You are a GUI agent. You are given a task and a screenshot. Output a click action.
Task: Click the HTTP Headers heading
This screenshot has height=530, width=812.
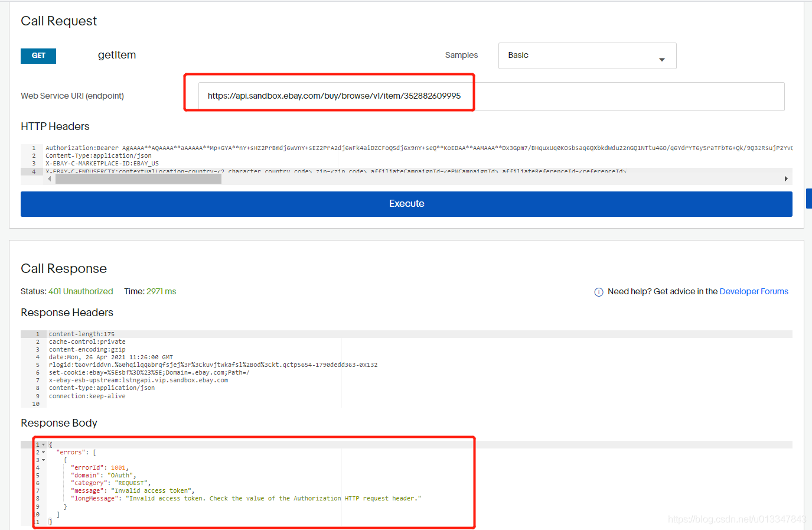(55, 126)
